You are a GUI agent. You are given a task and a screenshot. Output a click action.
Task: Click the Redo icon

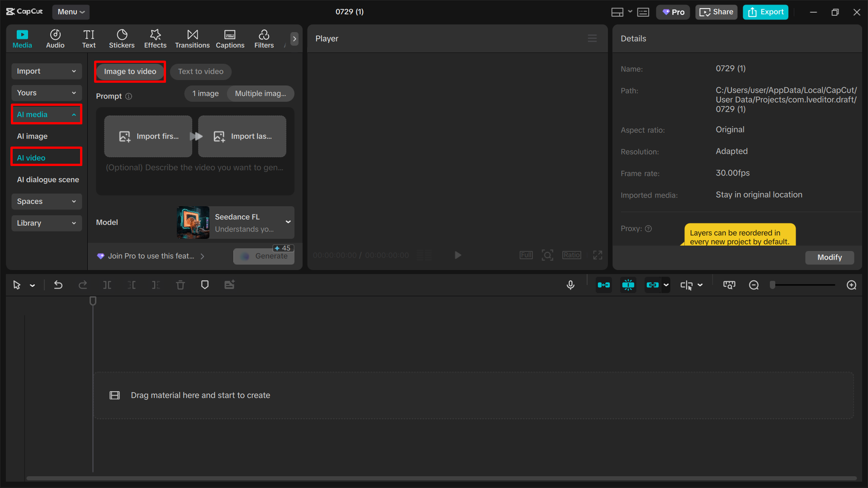[x=83, y=285]
